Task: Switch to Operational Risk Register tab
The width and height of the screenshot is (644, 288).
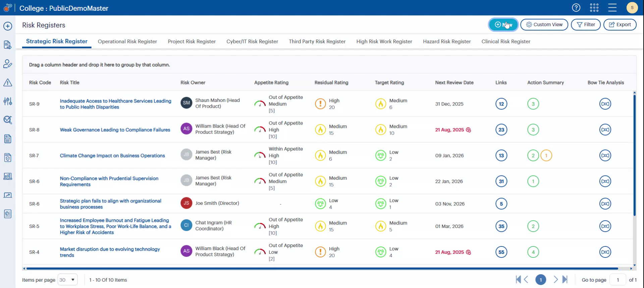Action: pos(127,42)
